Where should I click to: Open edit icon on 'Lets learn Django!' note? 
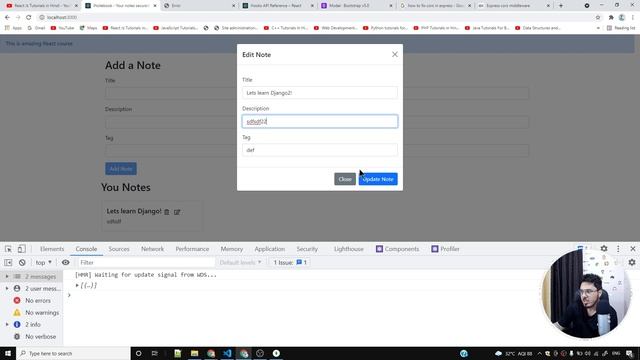(x=177, y=212)
